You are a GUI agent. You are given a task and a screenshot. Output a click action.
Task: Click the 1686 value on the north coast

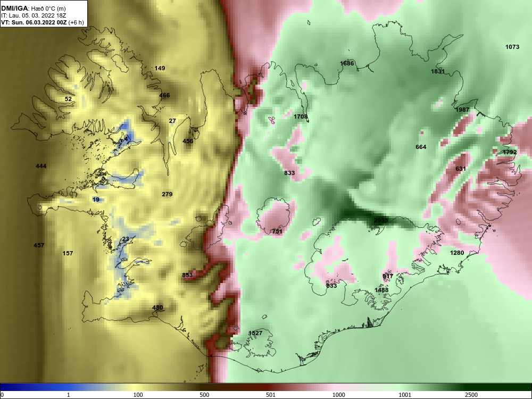click(347, 63)
